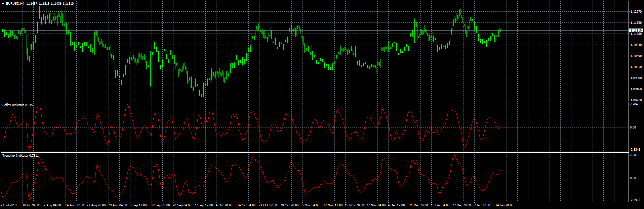Click the -2.4919 Trendflex scale minimum
644x209 pixels.
click(x=635, y=200)
